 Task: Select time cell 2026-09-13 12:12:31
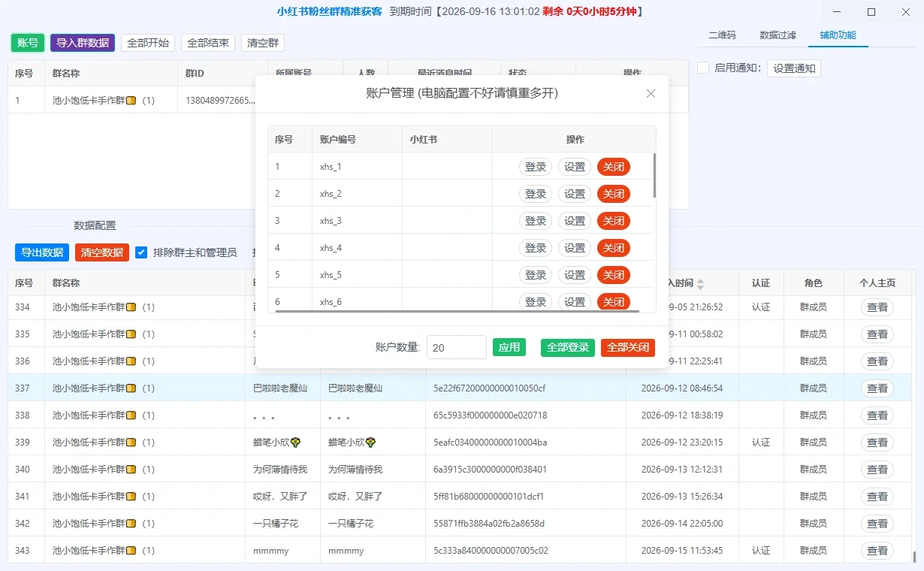tap(682, 470)
